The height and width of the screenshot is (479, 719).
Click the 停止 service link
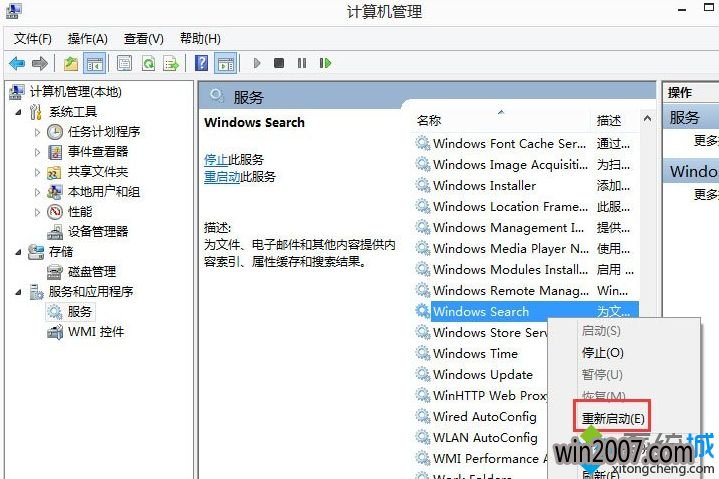coord(216,160)
